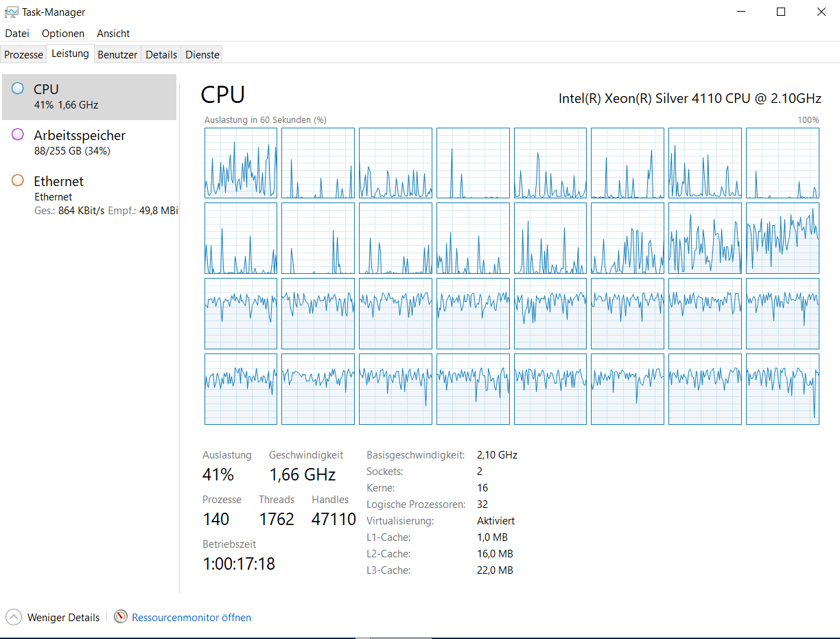Screen dimensions: 840x639
Task: Click the first CPU core graph
Action: click(241, 163)
